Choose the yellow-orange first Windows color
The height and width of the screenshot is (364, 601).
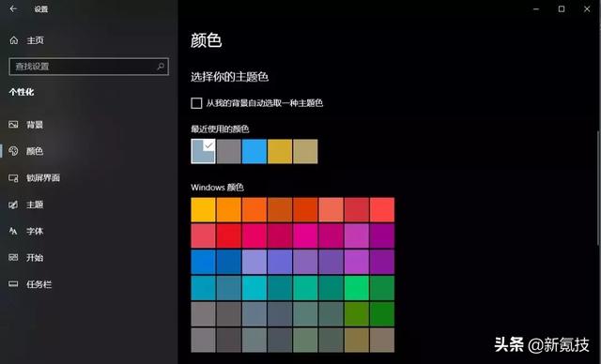(x=203, y=210)
